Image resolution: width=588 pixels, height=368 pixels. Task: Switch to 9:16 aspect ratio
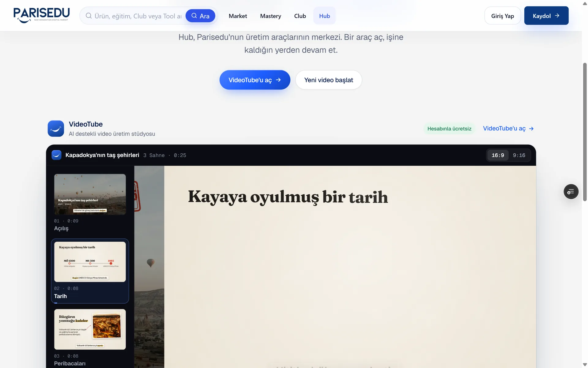point(519,155)
